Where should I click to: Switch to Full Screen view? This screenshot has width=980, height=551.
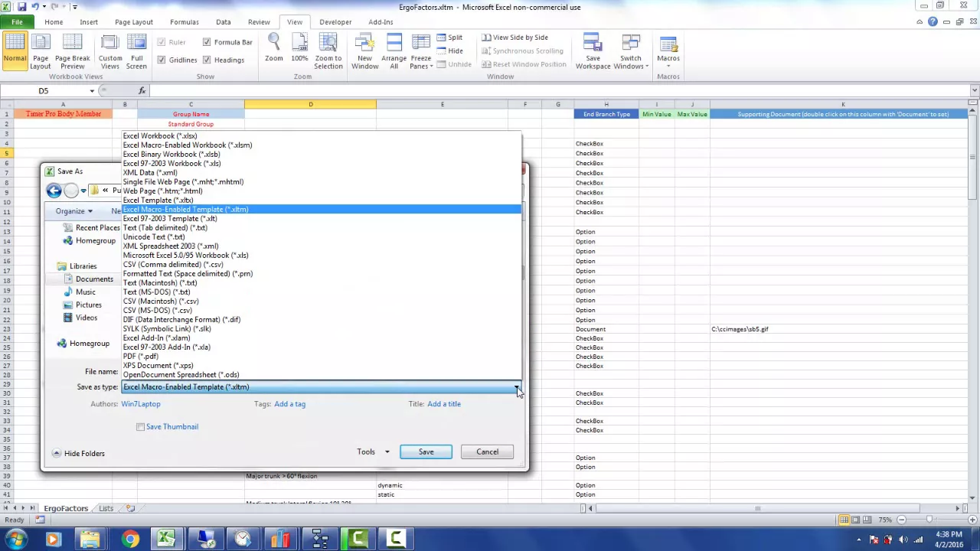136,51
